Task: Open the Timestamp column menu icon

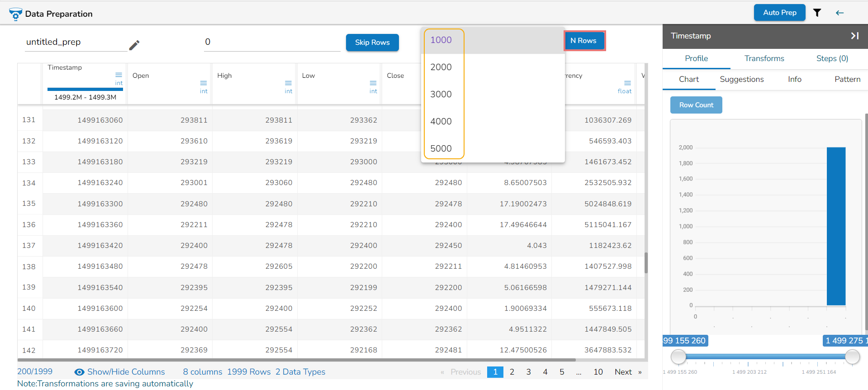Action: click(119, 75)
